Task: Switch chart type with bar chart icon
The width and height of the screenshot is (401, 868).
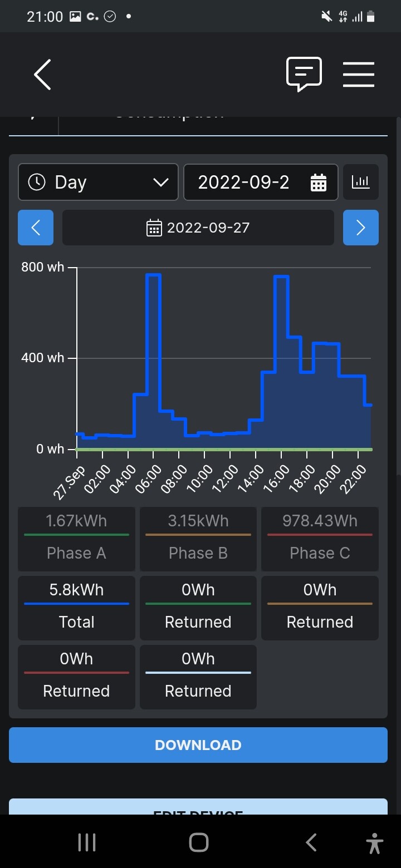Action: [361, 182]
